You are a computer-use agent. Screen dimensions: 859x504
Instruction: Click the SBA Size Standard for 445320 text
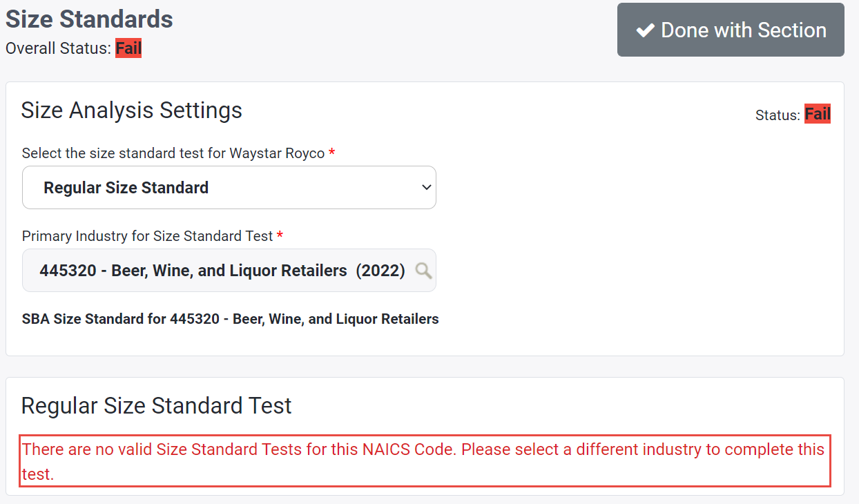[231, 319]
